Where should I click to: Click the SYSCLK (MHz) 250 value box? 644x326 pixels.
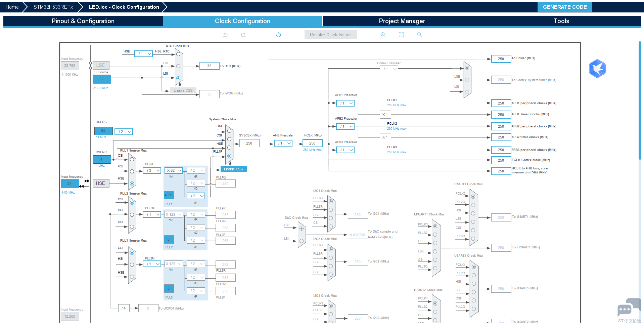coord(249,143)
